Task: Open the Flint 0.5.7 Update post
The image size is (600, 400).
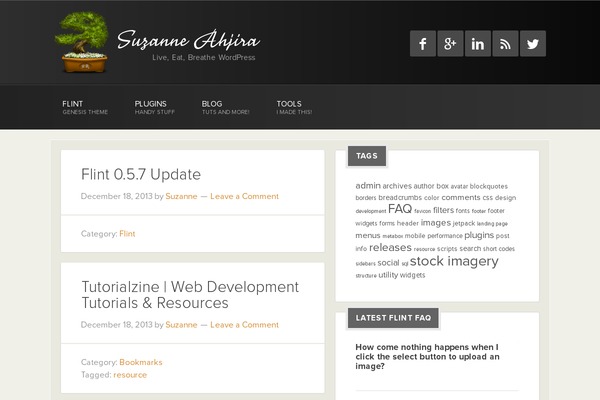Action: click(x=141, y=174)
